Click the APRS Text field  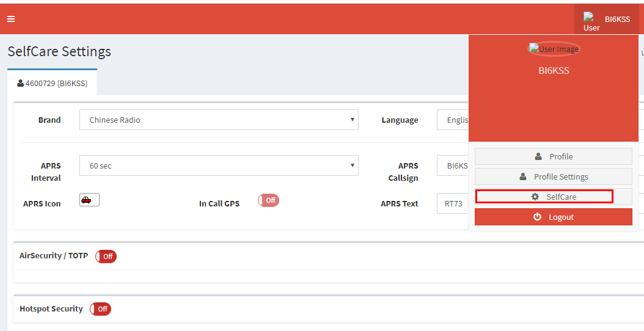coord(453,204)
